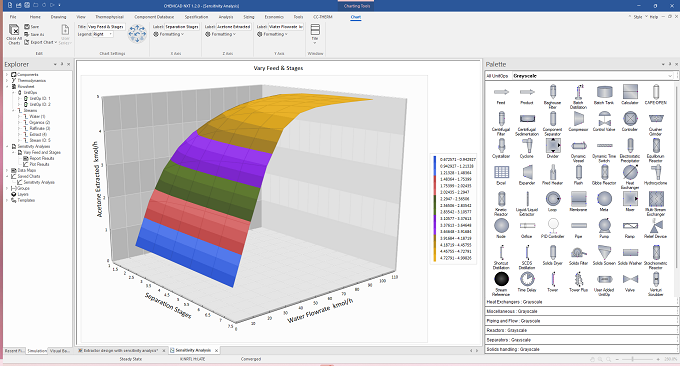Viewport: 680px width, 366px height.
Task: Select the PID Controller icon
Action: click(x=553, y=225)
